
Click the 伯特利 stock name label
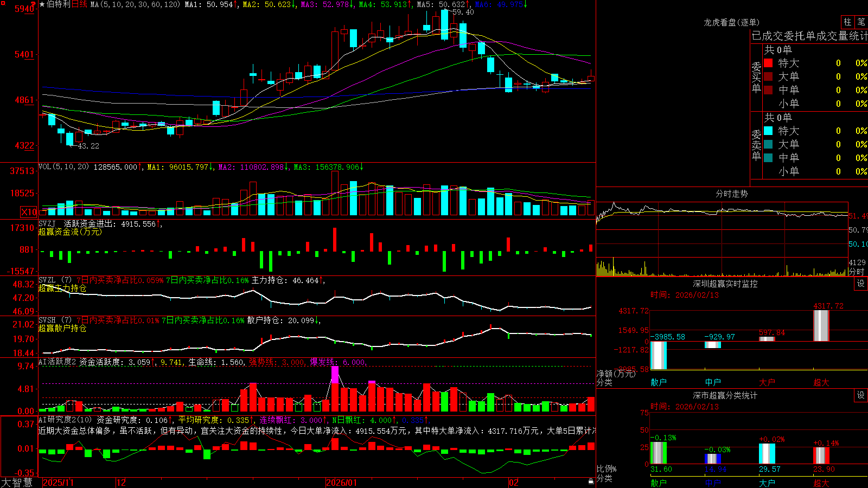[x=59, y=4]
